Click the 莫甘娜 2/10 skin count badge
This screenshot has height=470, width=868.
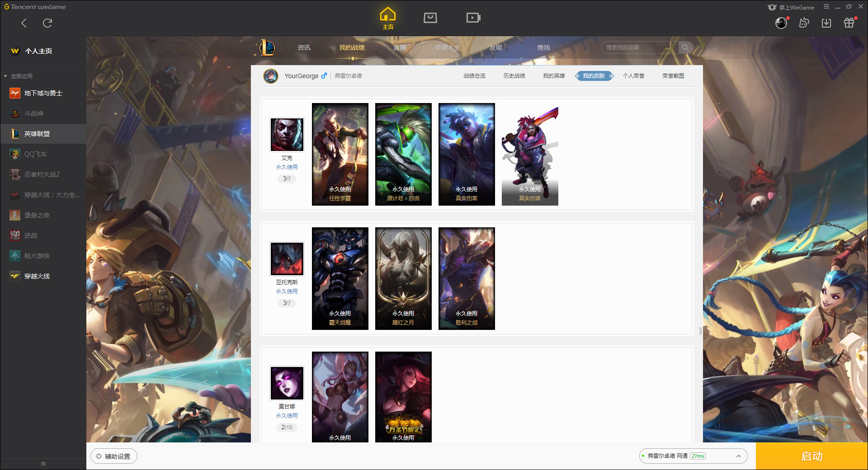tap(287, 427)
